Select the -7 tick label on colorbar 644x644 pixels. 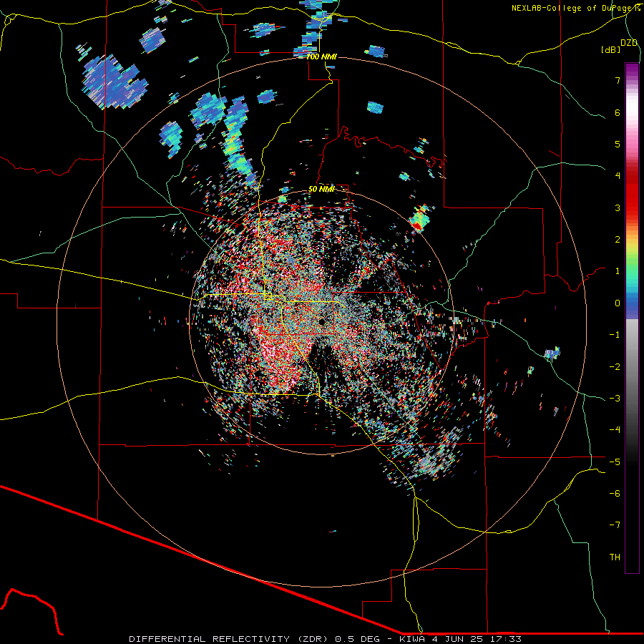pos(615,525)
